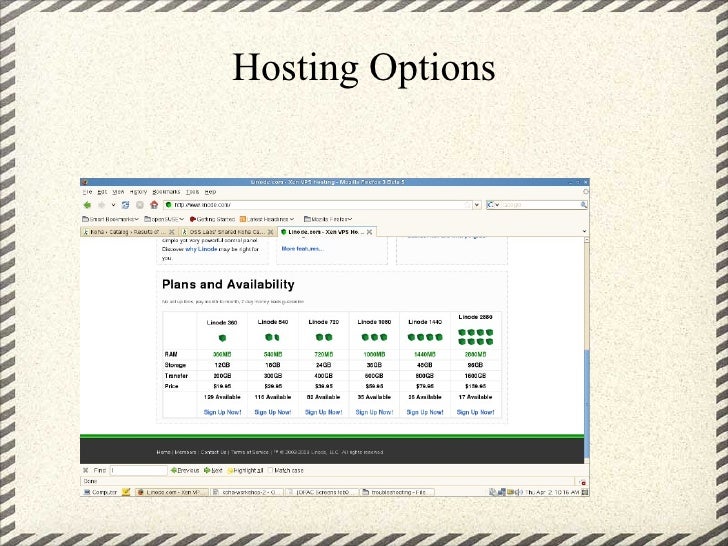Open the Bookmarks menu
The height and width of the screenshot is (546, 728).
tap(166, 192)
